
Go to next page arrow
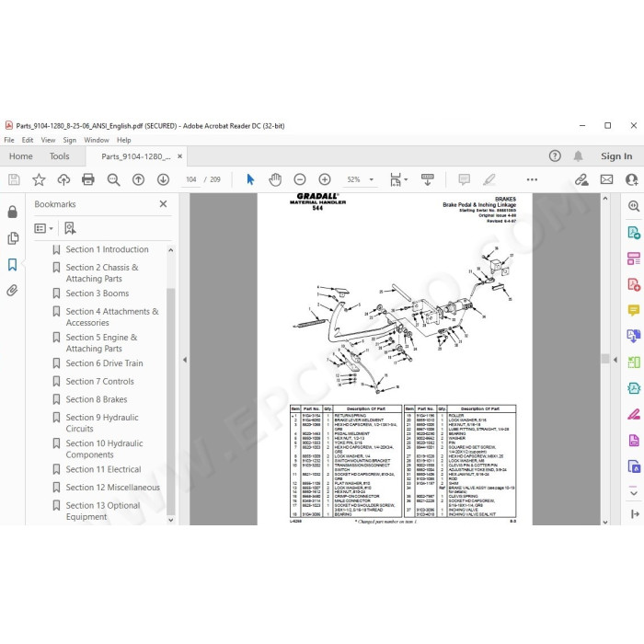tap(163, 179)
